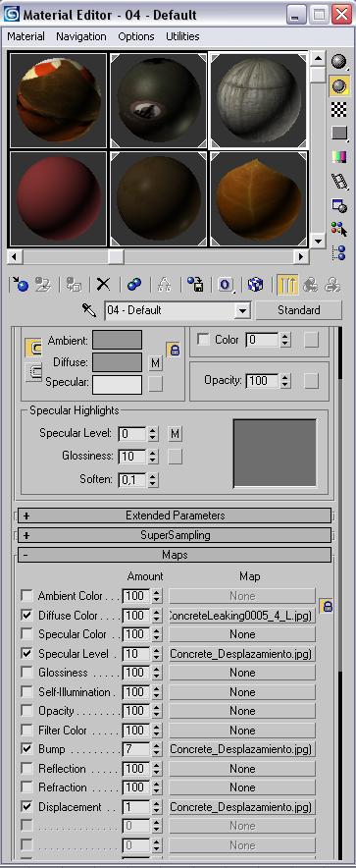Click the Soften spinner arrows
The height and width of the screenshot is (868, 356).
coord(153,479)
